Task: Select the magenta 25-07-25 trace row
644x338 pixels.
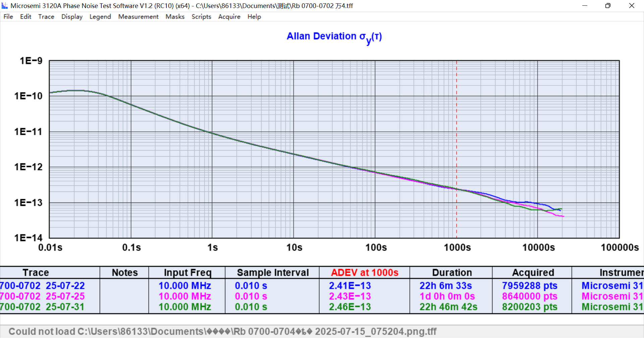Action: pyautogui.click(x=42, y=296)
